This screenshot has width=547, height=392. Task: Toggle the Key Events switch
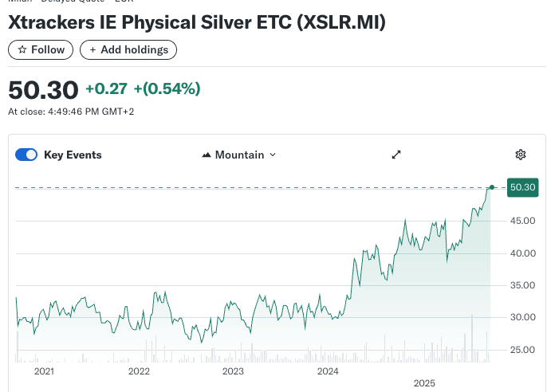pos(26,155)
